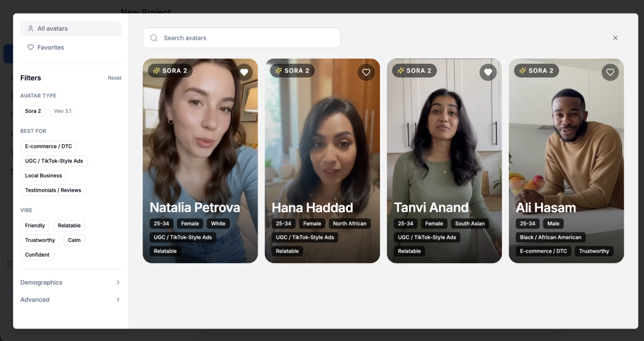Screen dimensions: 644x341
Task: Filter by Testimonials / Reviews
Action: pyautogui.click(x=53, y=190)
